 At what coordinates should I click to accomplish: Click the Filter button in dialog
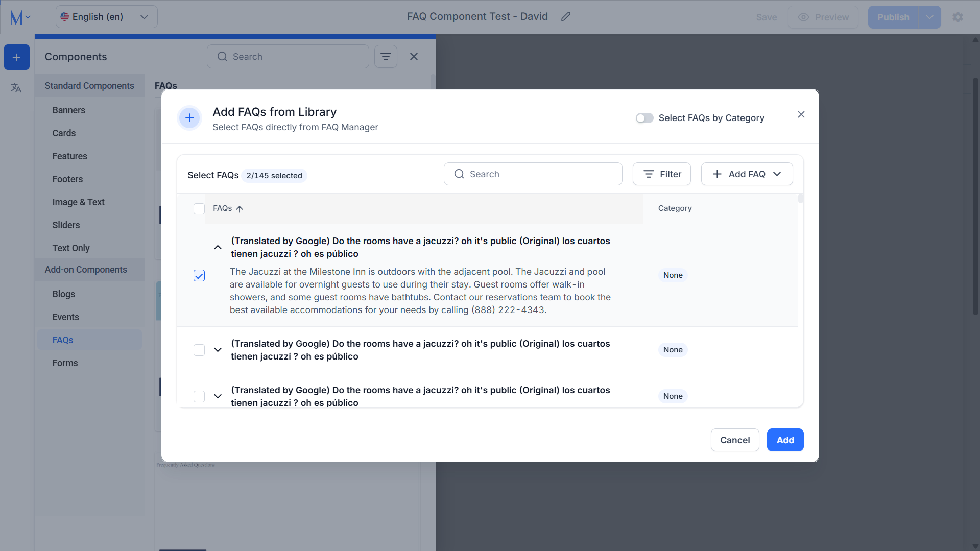[661, 174]
